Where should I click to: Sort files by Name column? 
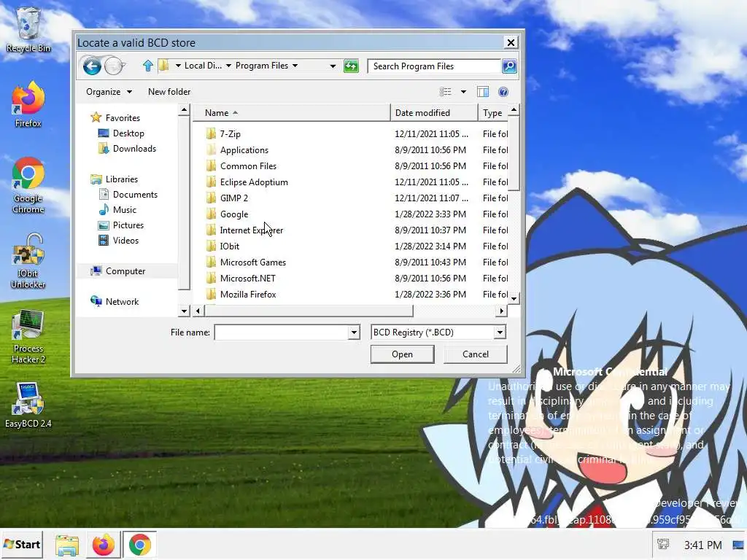point(291,113)
